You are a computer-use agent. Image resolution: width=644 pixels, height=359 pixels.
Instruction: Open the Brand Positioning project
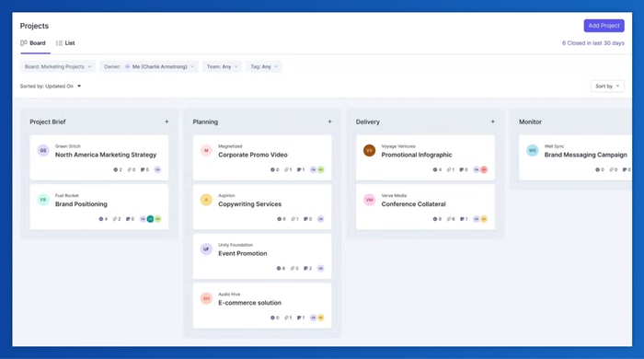point(99,207)
